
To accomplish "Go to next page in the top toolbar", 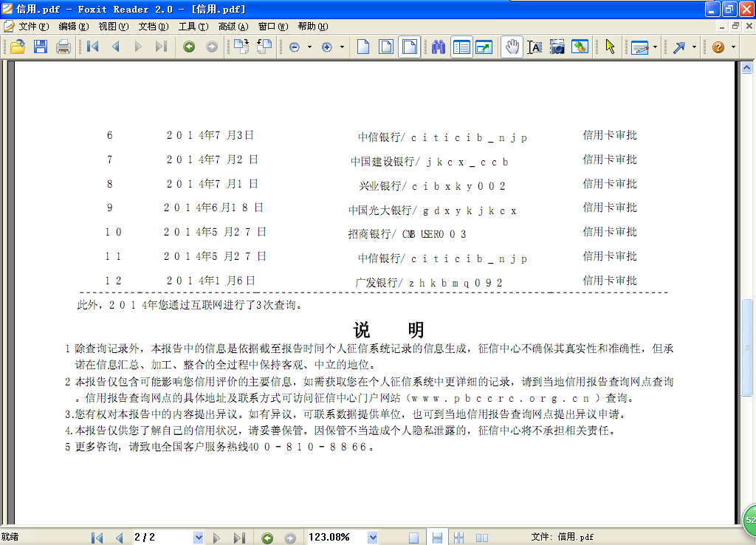I will pos(138,47).
